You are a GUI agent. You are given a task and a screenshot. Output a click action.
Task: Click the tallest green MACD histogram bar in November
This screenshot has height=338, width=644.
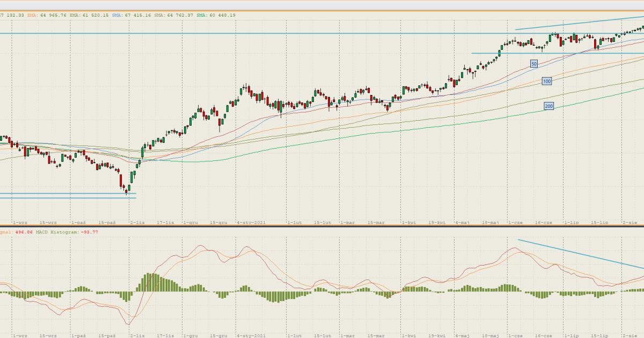click(151, 283)
